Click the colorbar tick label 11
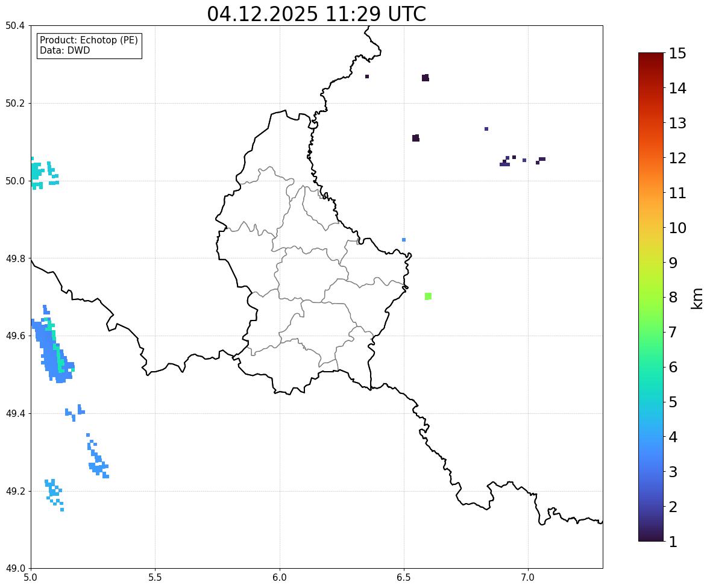This screenshot has height=588, width=710. pyautogui.click(x=677, y=193)
